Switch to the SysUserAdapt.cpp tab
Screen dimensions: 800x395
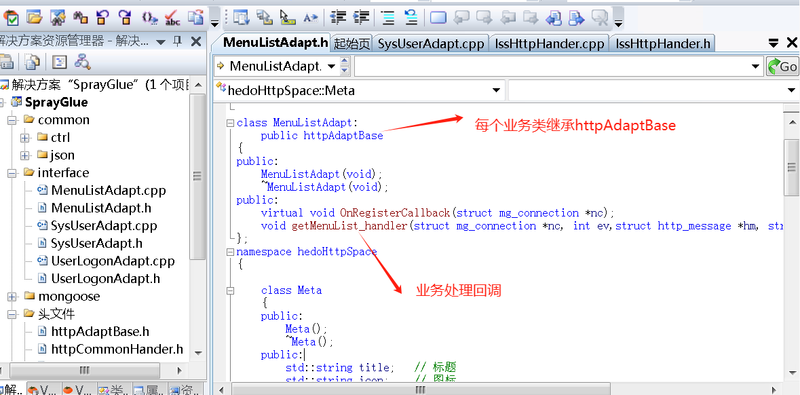tap(431, 44)
